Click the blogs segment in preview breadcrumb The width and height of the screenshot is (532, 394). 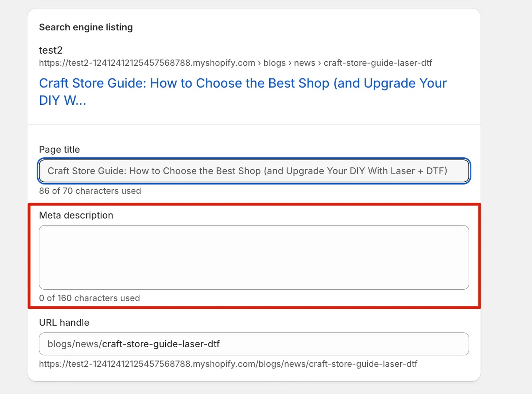point(274,63)
